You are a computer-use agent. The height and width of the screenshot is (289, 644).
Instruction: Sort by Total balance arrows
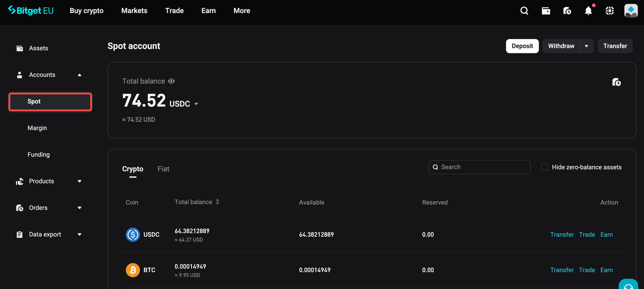pyautogui.click(x=217, y=202)
